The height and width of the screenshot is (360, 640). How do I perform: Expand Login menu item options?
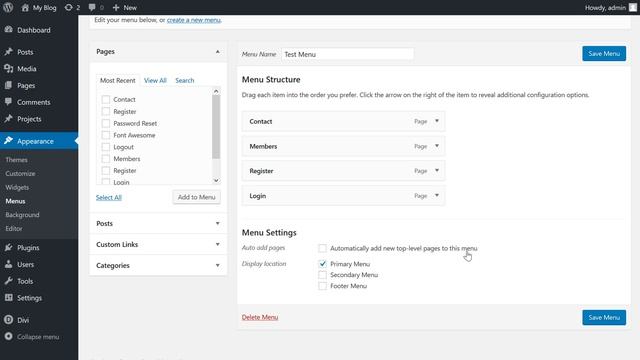tap(437, 195)
